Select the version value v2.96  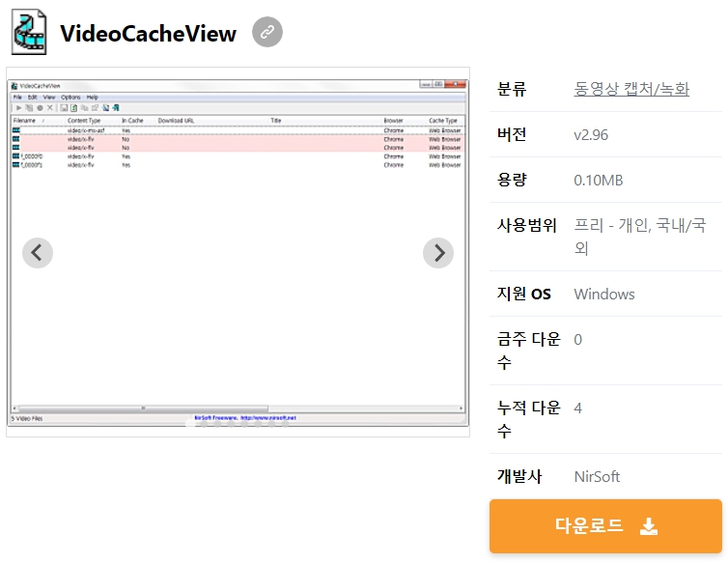tap(591, 134)
